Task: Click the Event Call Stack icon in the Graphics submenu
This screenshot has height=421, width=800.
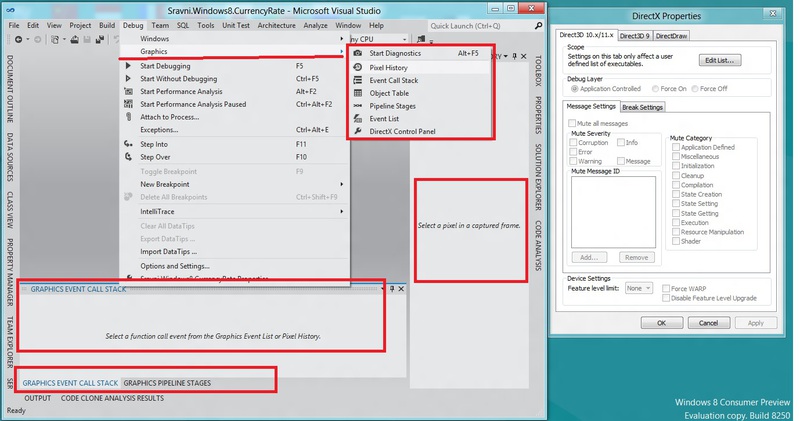Action: point(358,80)
